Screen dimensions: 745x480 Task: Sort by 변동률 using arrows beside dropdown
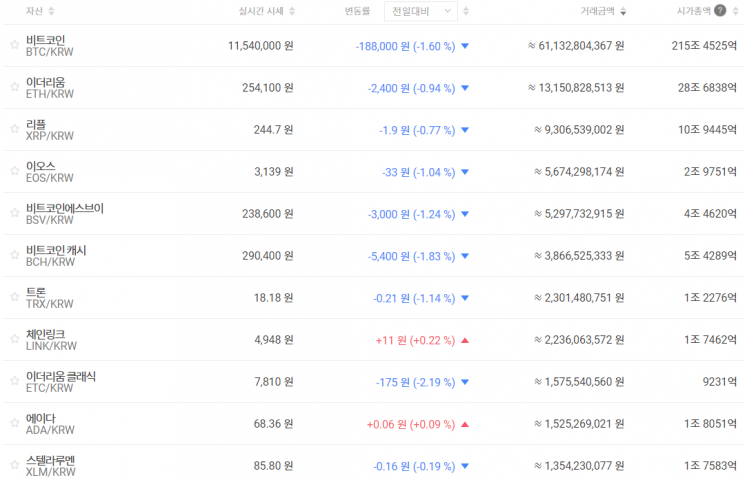[466, 11]
